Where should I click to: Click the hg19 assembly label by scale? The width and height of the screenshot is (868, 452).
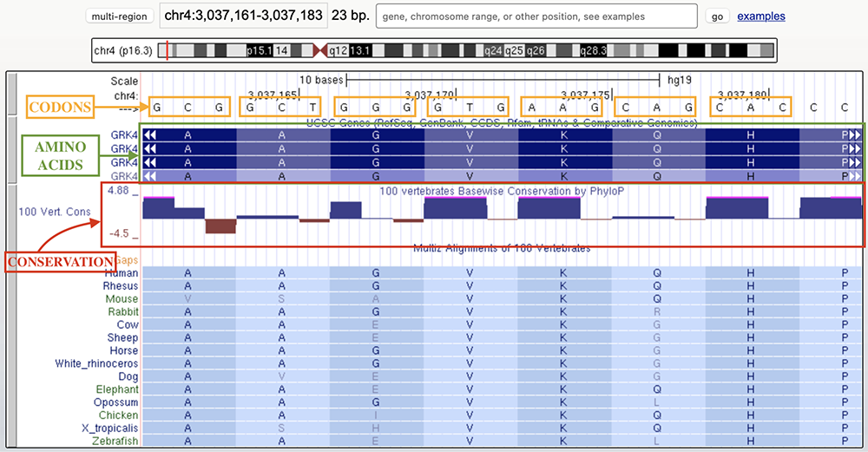679,80
